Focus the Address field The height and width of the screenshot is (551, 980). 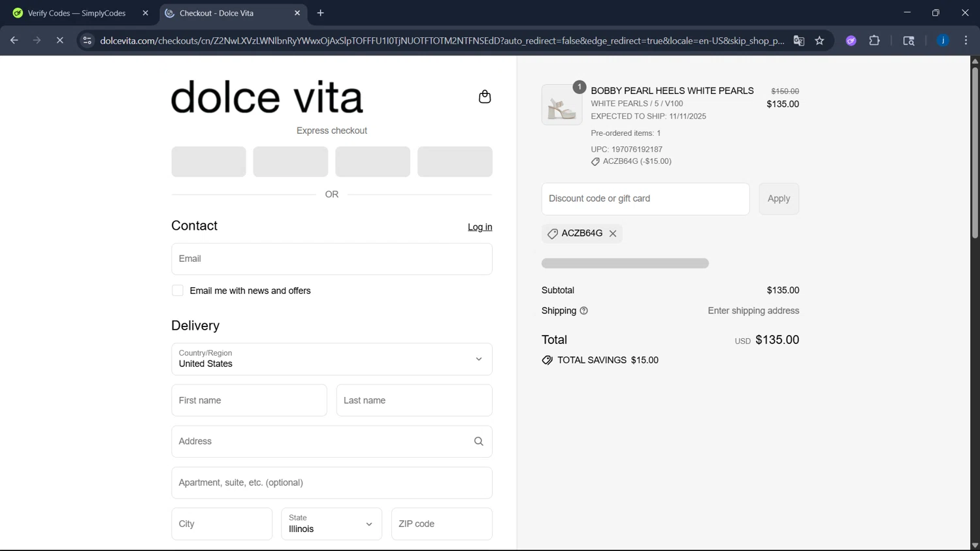[x=332, y=441]
